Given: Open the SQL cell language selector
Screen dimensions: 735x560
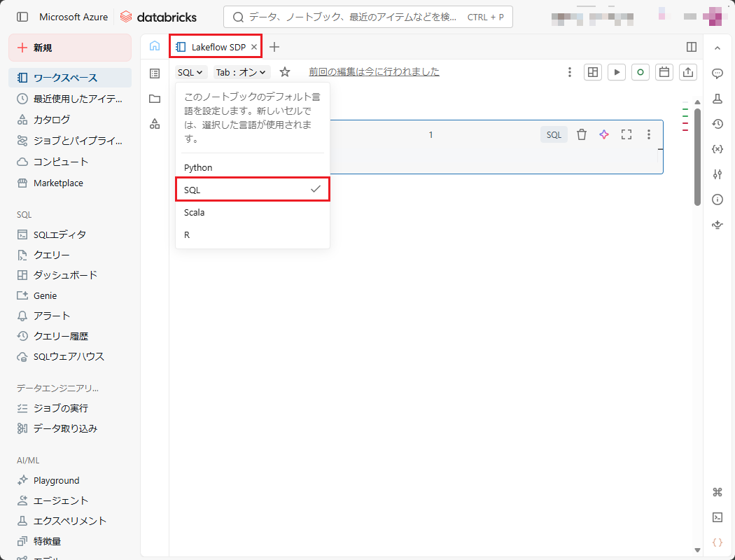Looking at the screenshot, I should pos(554,134).
